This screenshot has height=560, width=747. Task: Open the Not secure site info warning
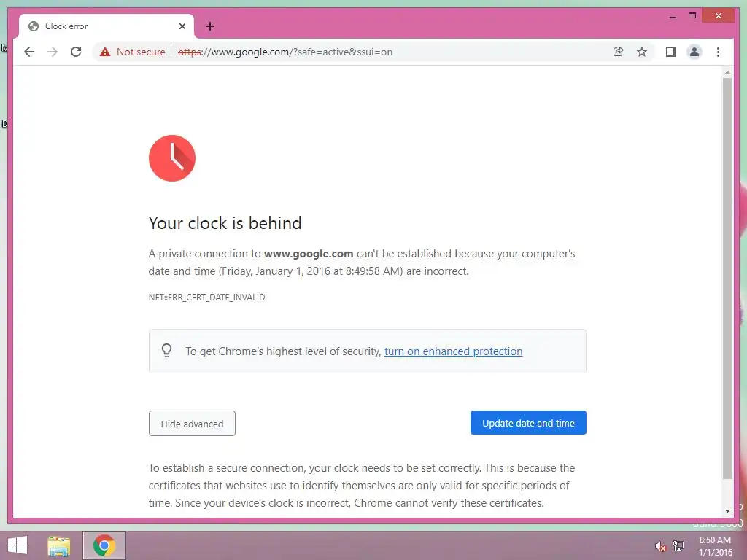[x=133, y=52]
